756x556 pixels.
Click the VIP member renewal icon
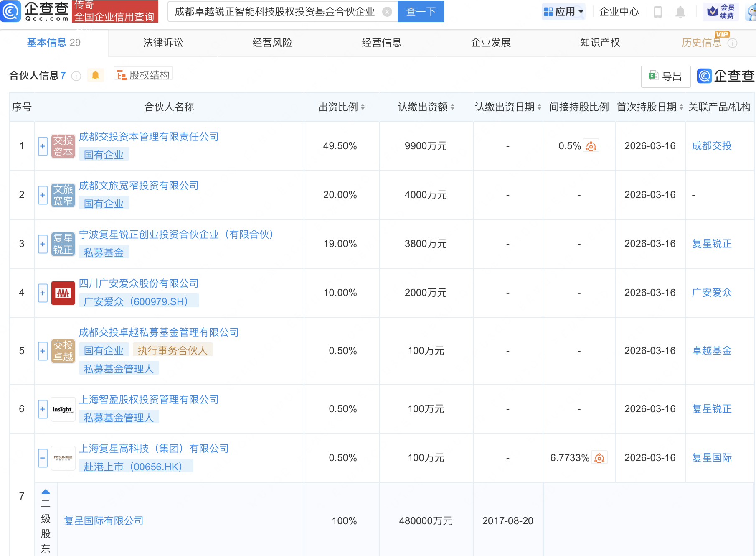pos(720,12)
